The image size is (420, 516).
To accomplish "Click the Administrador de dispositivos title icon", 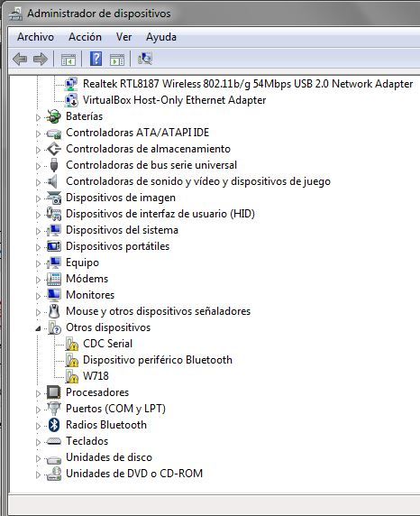I will coord(16,14).
